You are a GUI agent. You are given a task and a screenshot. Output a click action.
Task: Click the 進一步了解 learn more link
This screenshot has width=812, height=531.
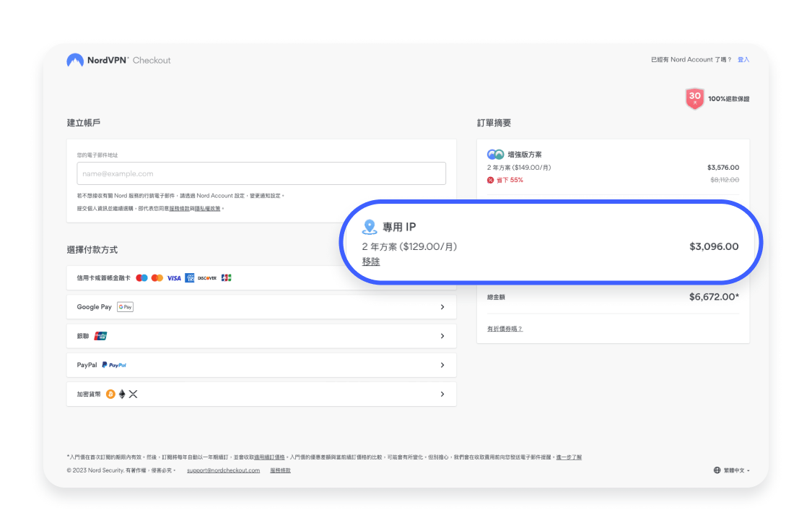coord(569,457)
